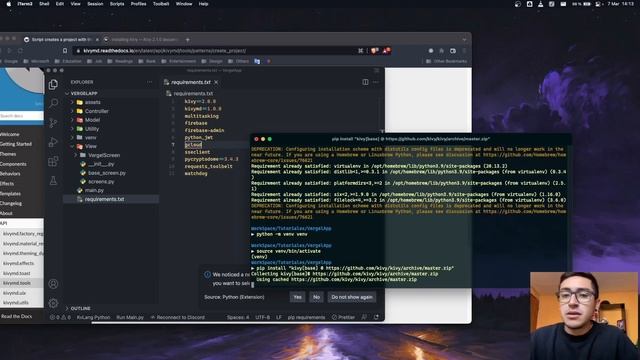
Task: Open the Scripts menu
Action: 117,4
